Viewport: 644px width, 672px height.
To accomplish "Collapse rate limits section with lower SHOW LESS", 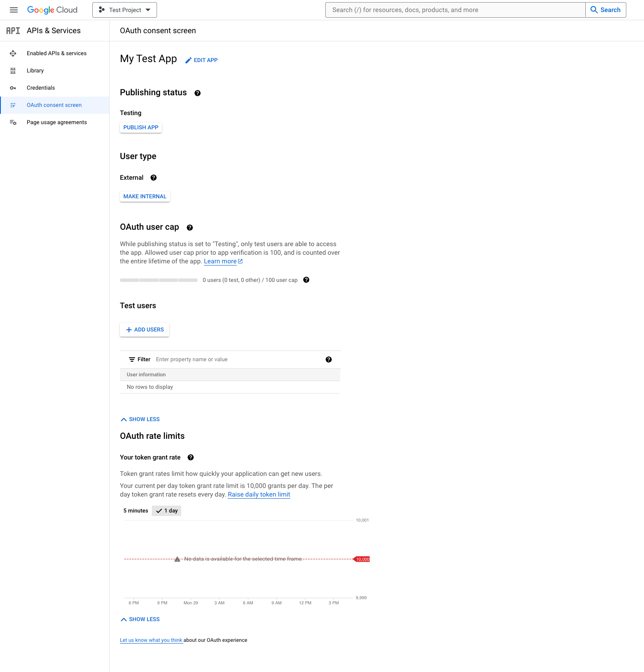I will (140, 619).
